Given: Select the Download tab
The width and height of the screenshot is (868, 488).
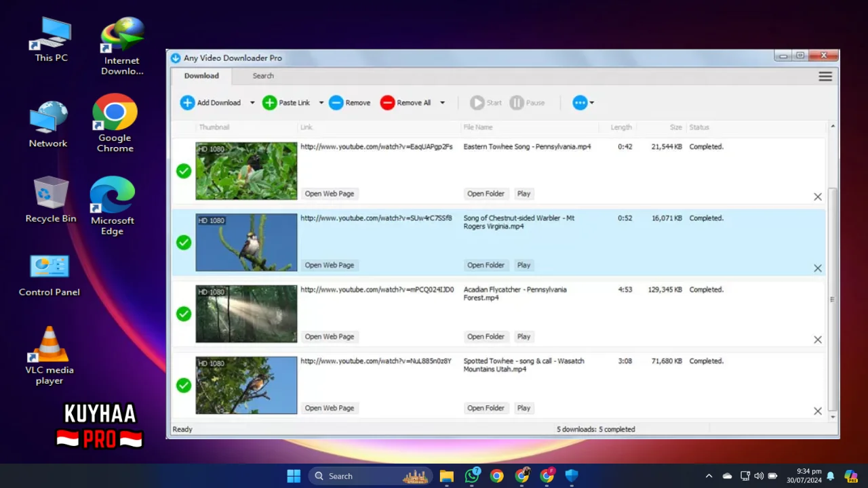Looking at the screenshot, I should coord(201,76).
